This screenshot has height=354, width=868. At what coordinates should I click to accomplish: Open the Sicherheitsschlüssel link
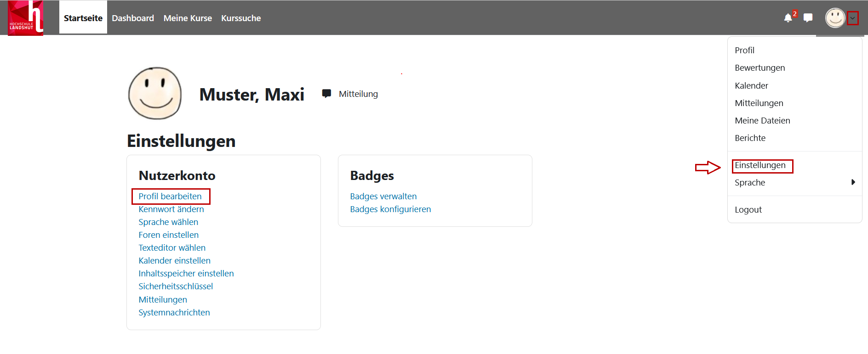tap(176, 287)
